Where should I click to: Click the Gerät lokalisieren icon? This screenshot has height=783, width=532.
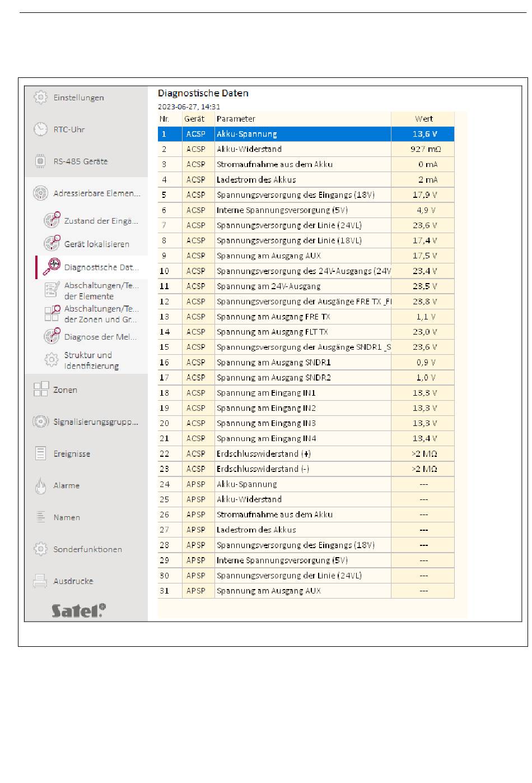click(x=52, y=243)
